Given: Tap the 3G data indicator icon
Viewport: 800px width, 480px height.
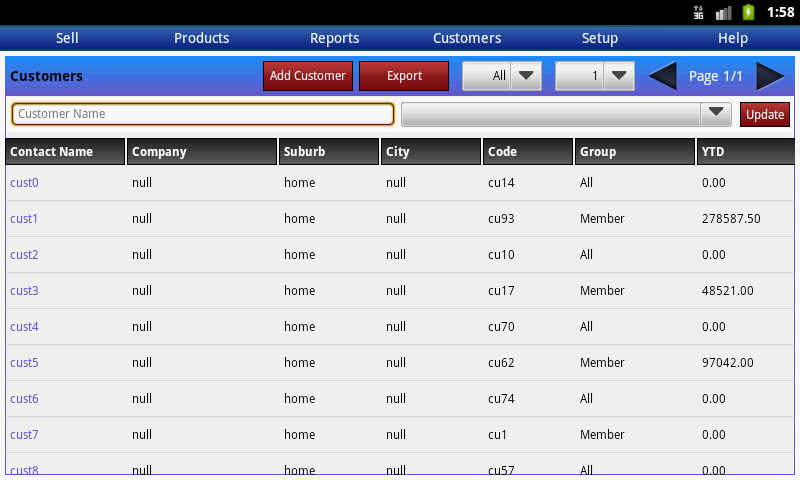Looking at the screenshot, I should coord(698,12).
